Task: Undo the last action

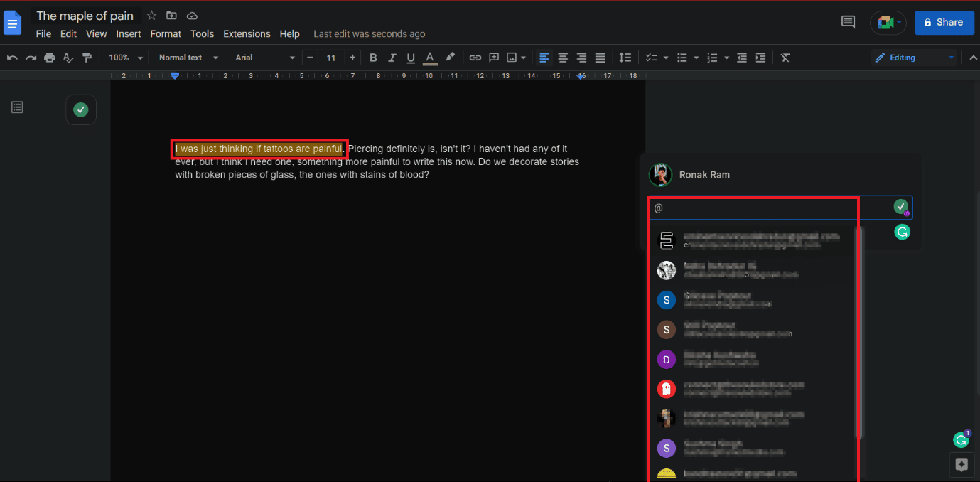Action: click(12, 58)
